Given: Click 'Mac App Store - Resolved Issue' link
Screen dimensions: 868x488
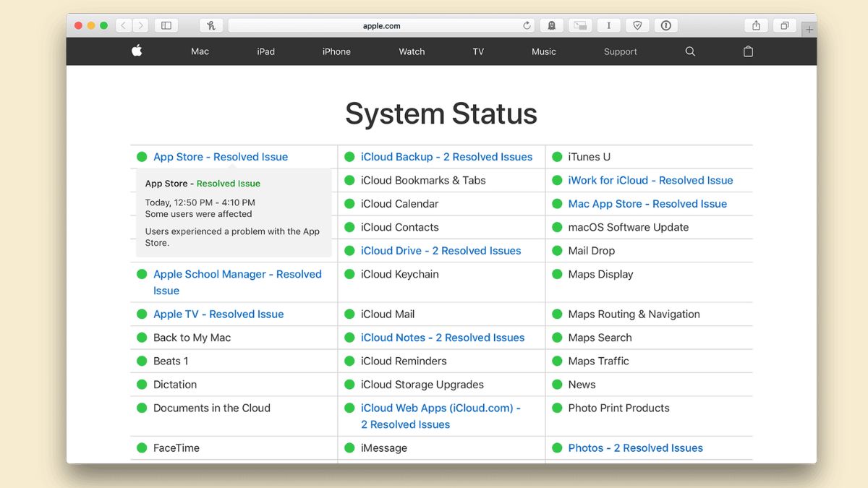Looking at the screenshot, I should pyautogui.click(x=647, y=204).
